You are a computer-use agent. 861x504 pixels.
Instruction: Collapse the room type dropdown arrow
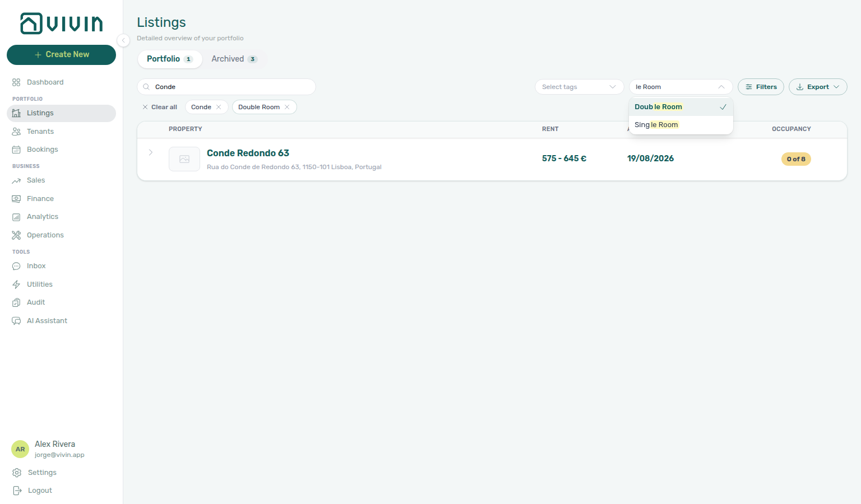pos(721,87)
